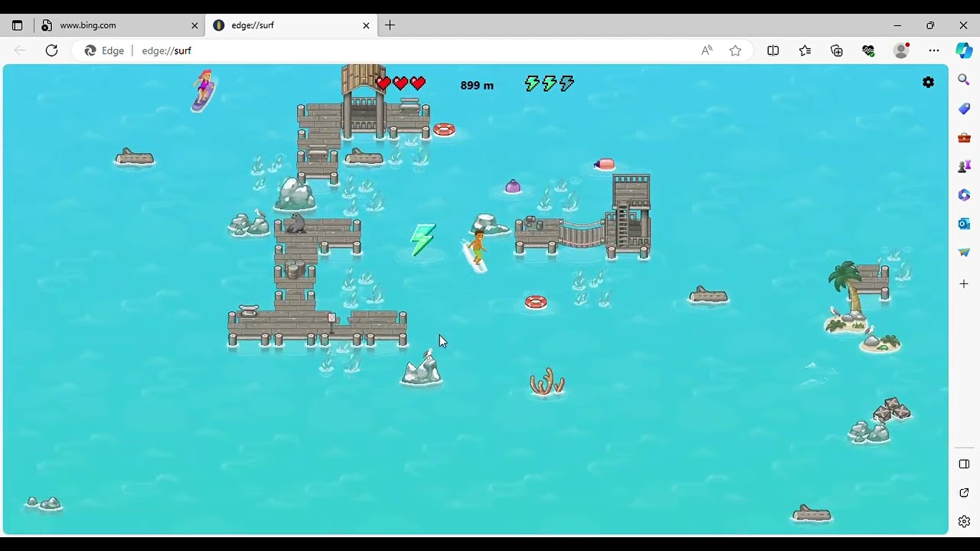980x551 pixels.
Task: Open sidebar Games chess icon
Action: click(x=964, y=166)
